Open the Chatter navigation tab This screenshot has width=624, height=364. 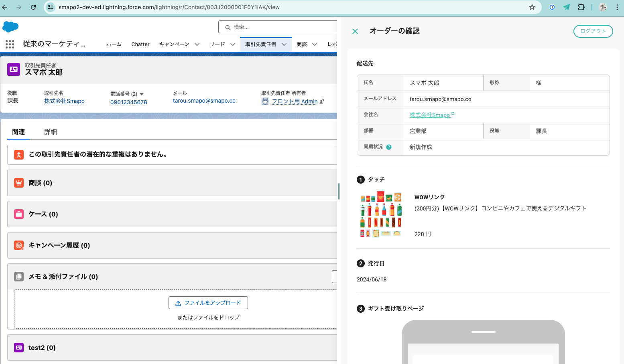click(140, 44)
